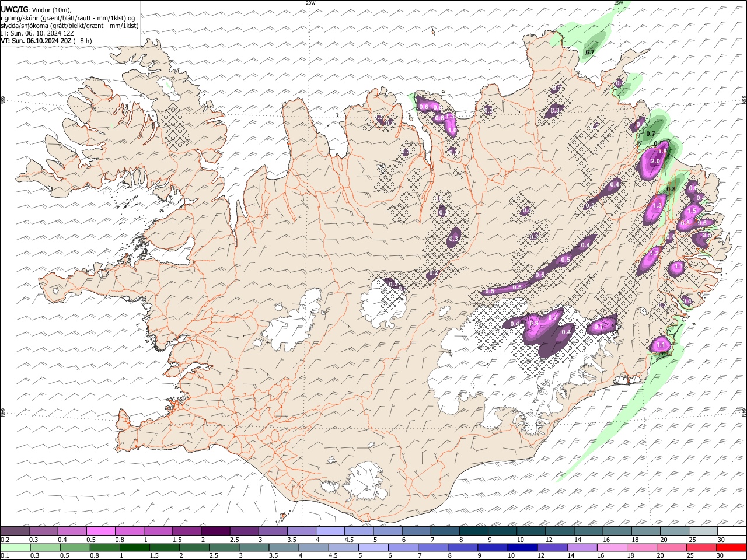Click the 18 label on the snow scale
This screenshot has width=747, height=560.
(x=635, y=540)
